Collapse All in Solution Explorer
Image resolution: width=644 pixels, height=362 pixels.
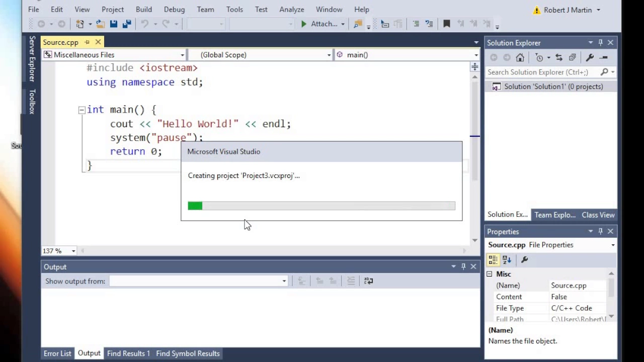(572, 57)
